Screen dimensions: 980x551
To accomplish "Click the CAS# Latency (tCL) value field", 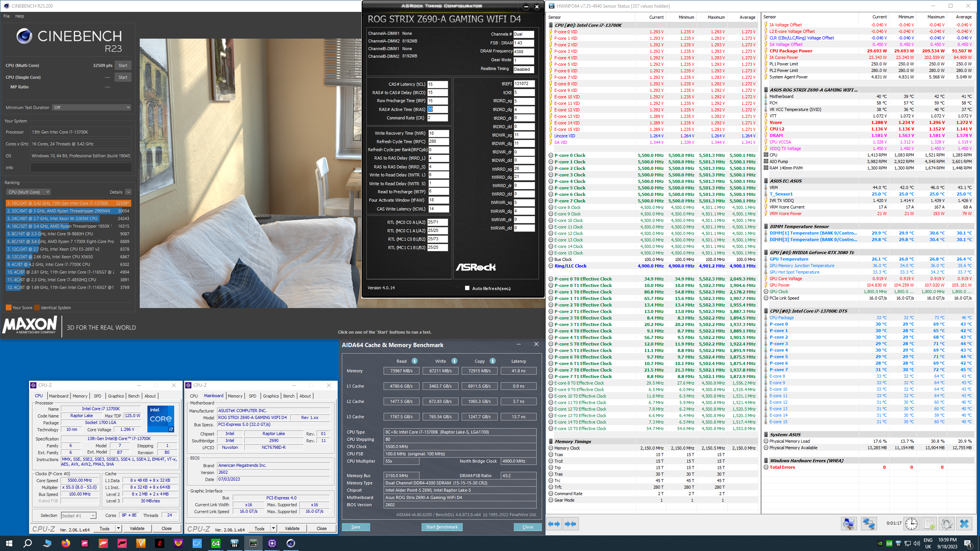I will click(x=437, y=84).
